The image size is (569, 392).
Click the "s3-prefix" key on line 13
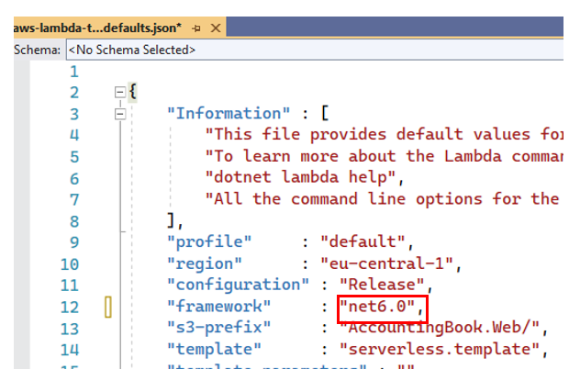(x=218, y=328)
